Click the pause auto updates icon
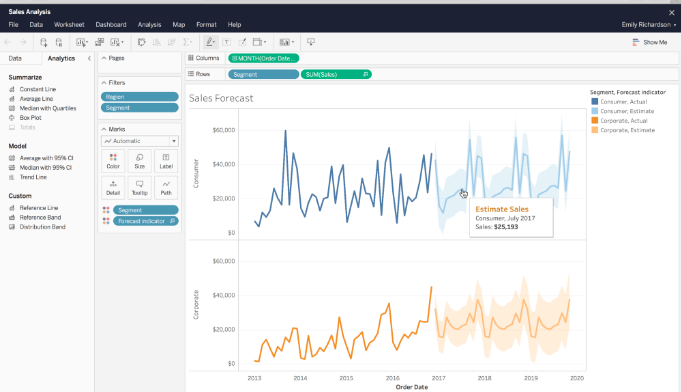This screenshot has width=681, height=392. [59, 42]
